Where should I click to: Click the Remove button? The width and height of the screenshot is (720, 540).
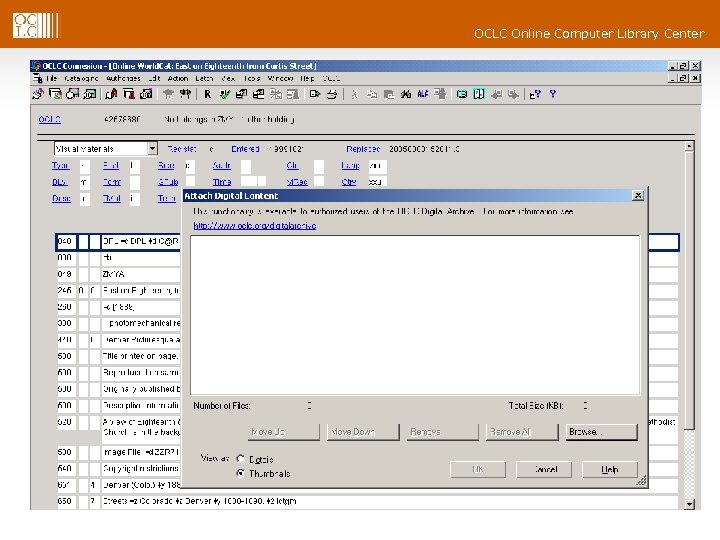(442, 432)
